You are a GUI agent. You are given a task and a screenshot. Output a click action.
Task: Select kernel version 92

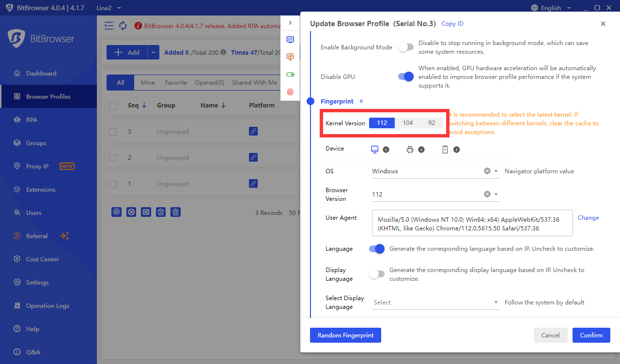coord(432,123)
